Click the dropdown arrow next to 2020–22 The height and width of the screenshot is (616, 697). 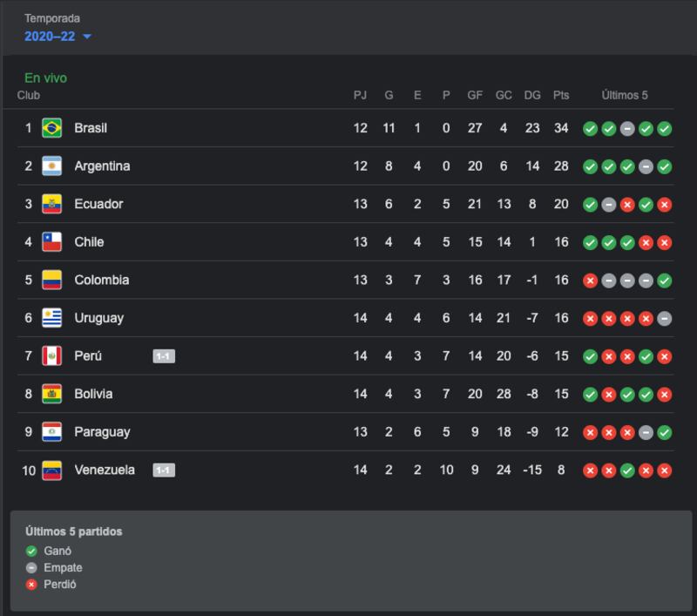pyautogui.click(x=87, y=37)
